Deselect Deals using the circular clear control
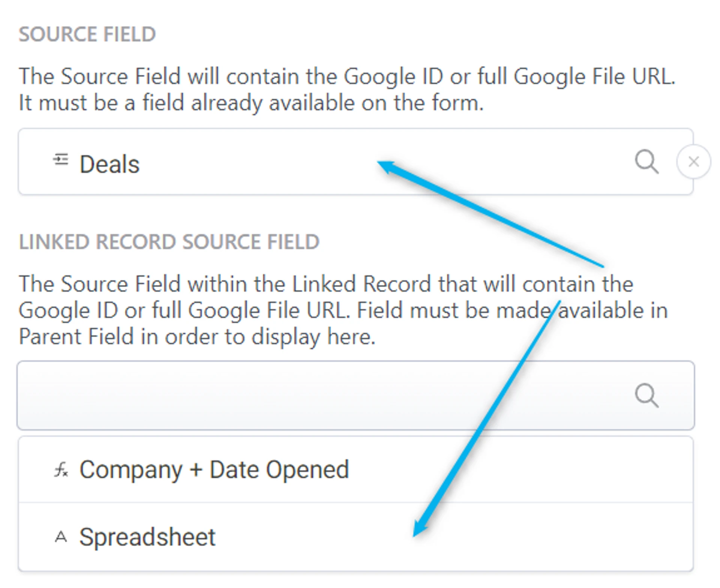The width and height of the screenshot is (720, 588). coord(693,162)
